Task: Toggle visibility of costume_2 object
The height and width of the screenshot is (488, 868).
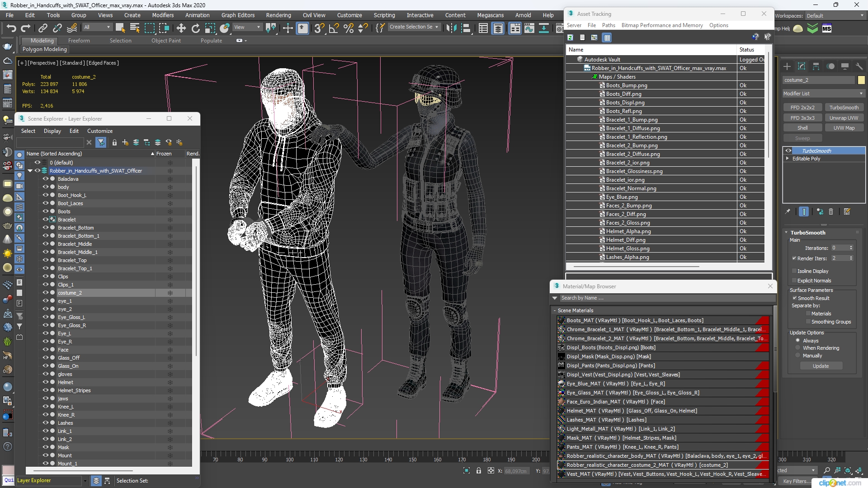Action: click(46, 293)
